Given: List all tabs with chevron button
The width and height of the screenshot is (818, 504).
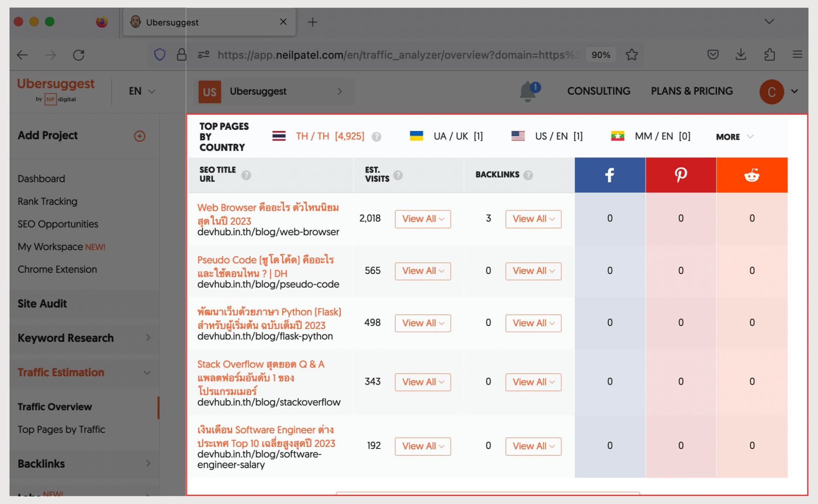Looking at the screenshot, I should pyautogui.click(x=769, y=22).
